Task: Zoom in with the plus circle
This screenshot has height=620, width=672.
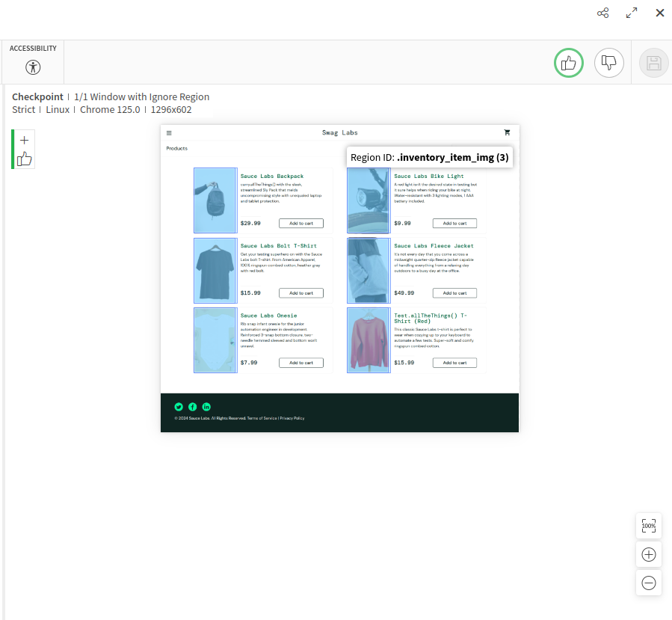Action: click(648, 554)
